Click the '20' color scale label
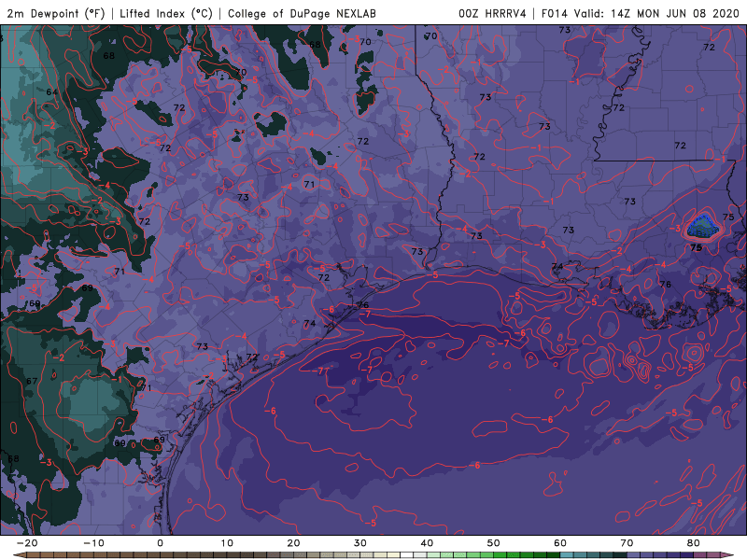 293,543
